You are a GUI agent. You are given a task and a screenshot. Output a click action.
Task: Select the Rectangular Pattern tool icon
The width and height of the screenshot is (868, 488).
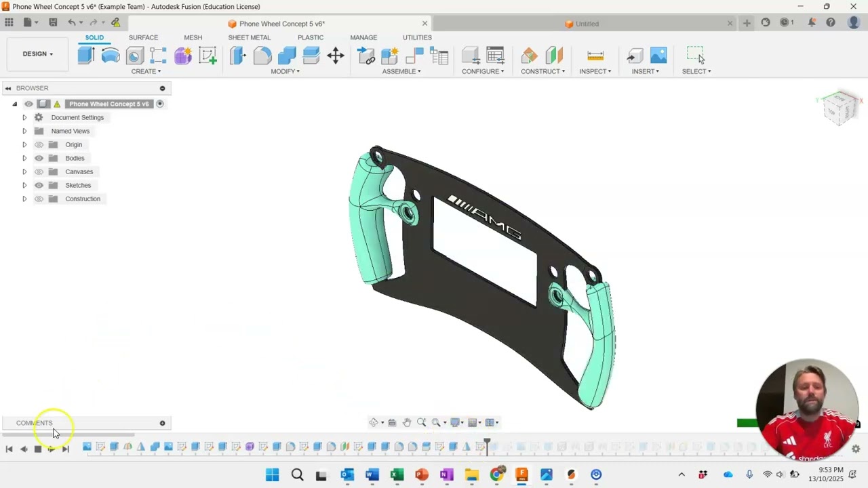(x=159, y=56)
